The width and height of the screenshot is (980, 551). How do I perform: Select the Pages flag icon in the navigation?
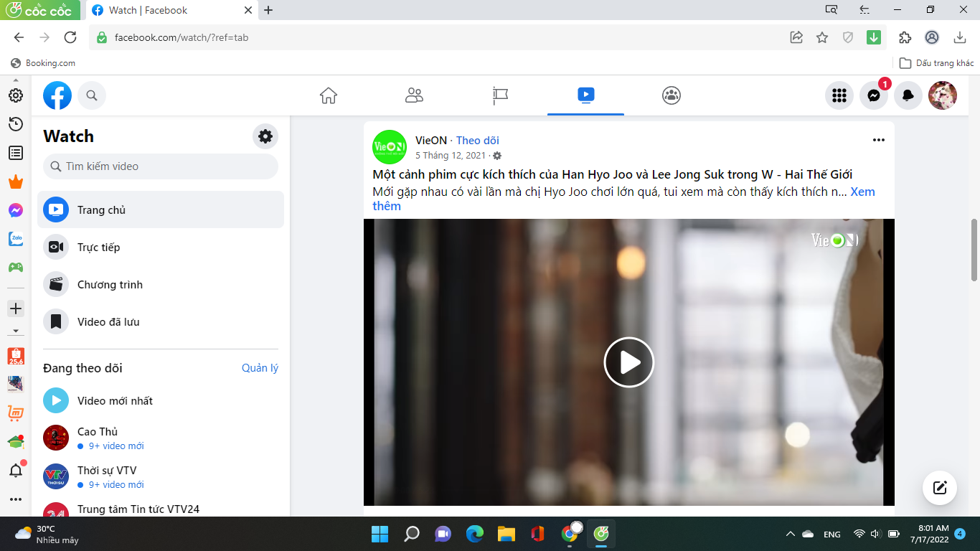pyautogui.click(x=499, y=95)
